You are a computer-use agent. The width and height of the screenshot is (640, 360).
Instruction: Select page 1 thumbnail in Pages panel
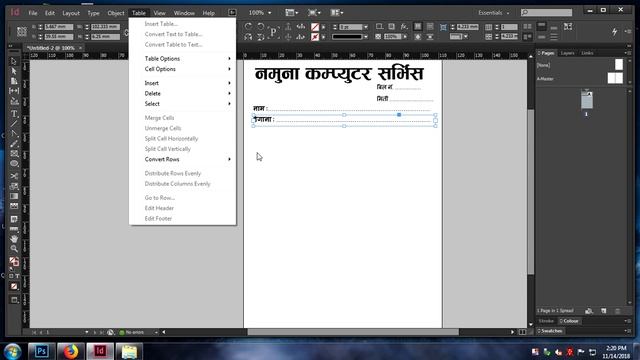click(x=587, y=100)
